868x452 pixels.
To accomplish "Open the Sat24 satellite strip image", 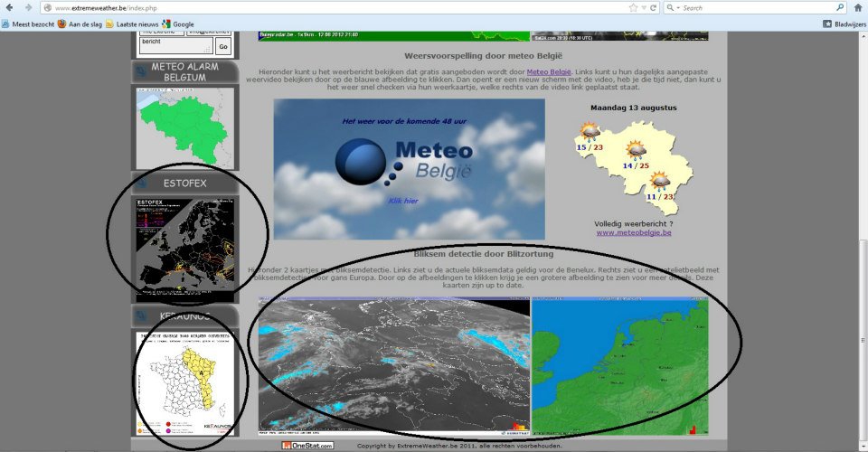I will click(620, 36).
